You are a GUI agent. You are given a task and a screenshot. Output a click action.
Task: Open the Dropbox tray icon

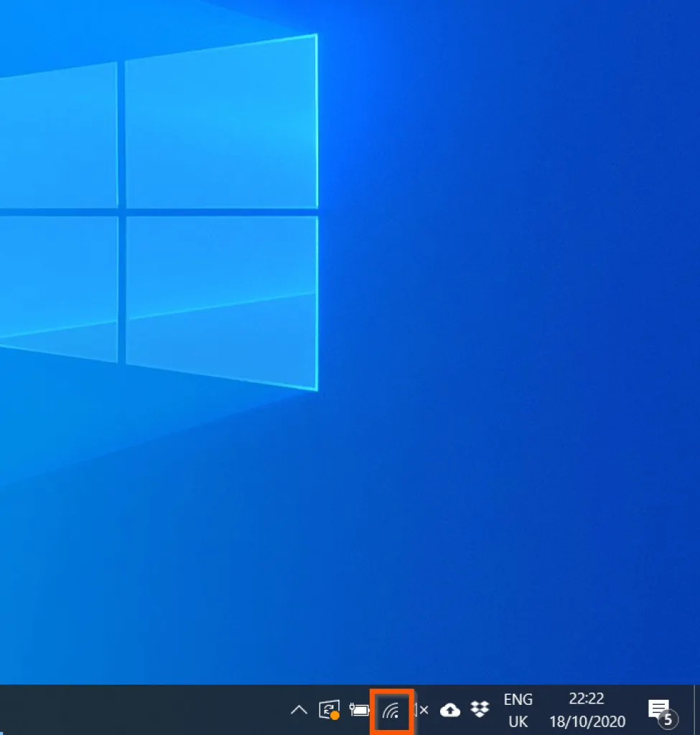pos(480,710)
